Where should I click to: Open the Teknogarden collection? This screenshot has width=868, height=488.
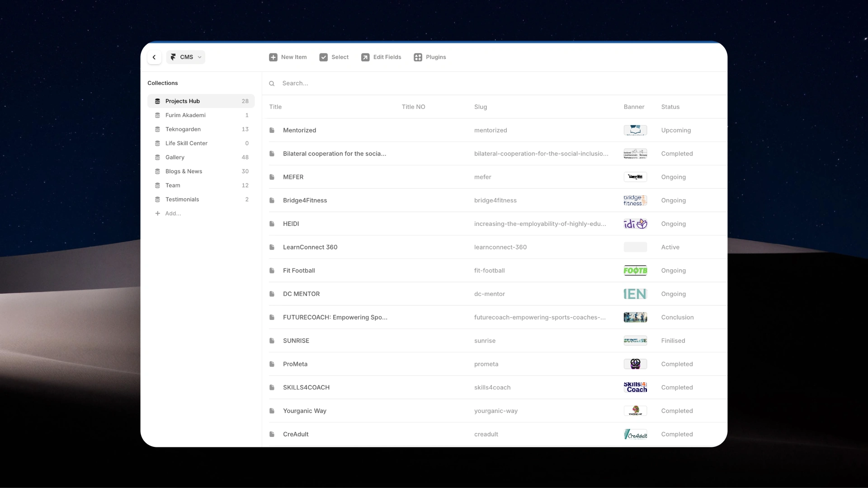(183, 129)
